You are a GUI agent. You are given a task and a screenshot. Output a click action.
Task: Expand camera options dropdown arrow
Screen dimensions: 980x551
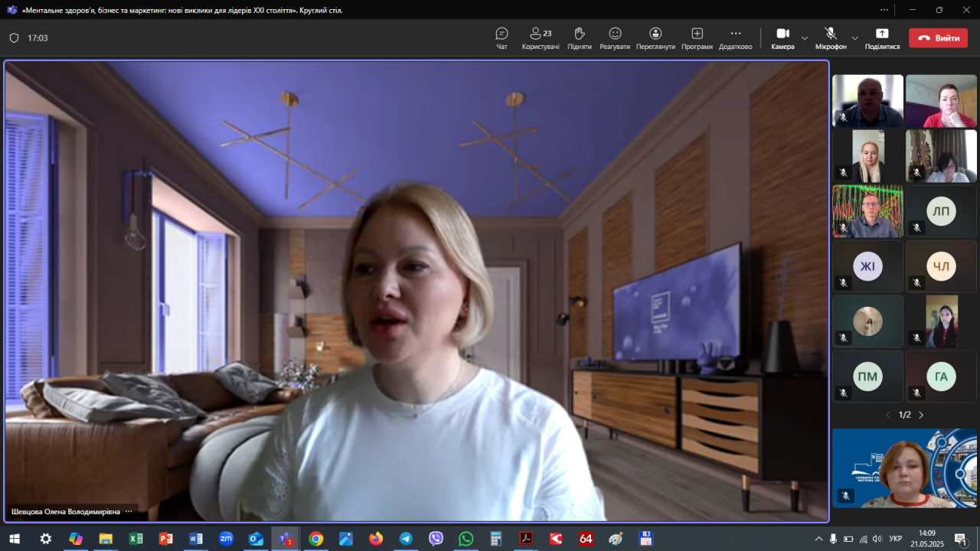(x=805, y=38)
